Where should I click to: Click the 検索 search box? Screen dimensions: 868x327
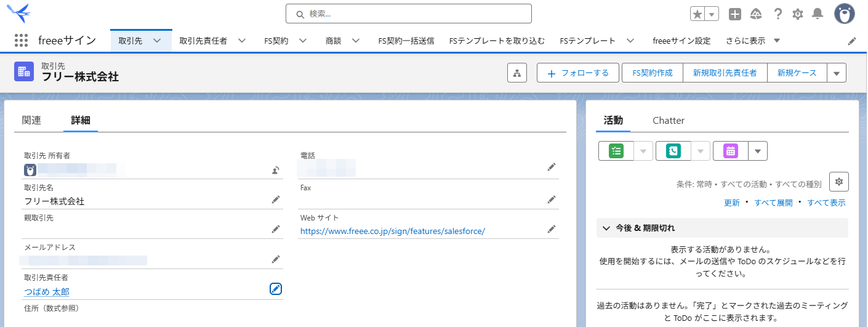tap(409, 14)
